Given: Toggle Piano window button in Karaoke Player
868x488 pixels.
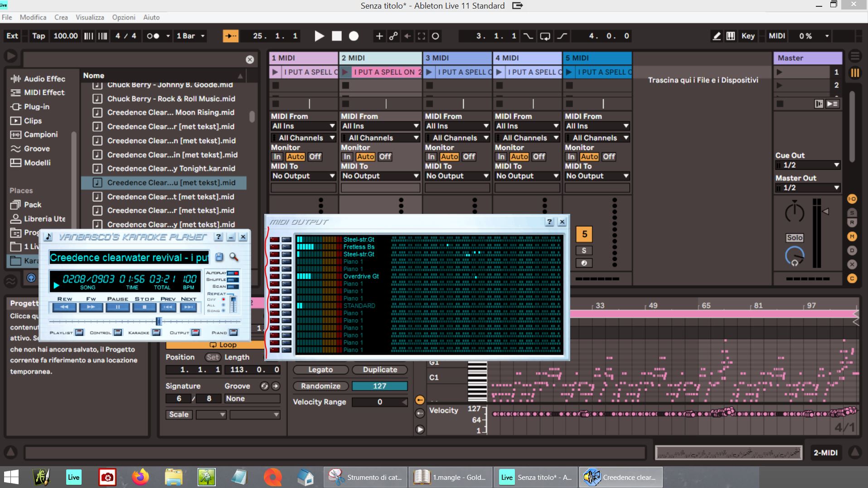Looking at the screenshot, I should [x=233, y=332].
